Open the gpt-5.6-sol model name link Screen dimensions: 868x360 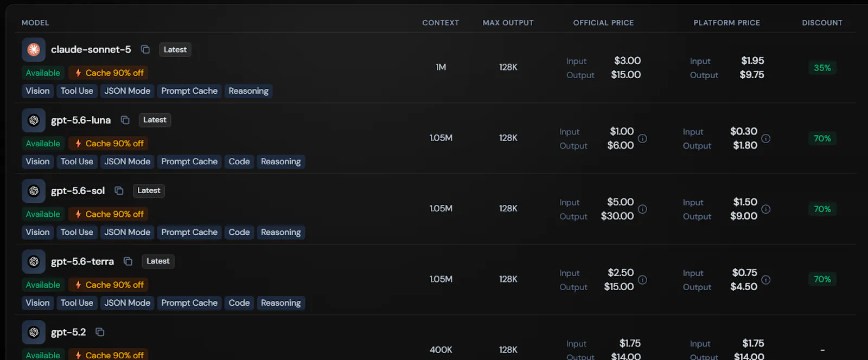coord(78,191)
